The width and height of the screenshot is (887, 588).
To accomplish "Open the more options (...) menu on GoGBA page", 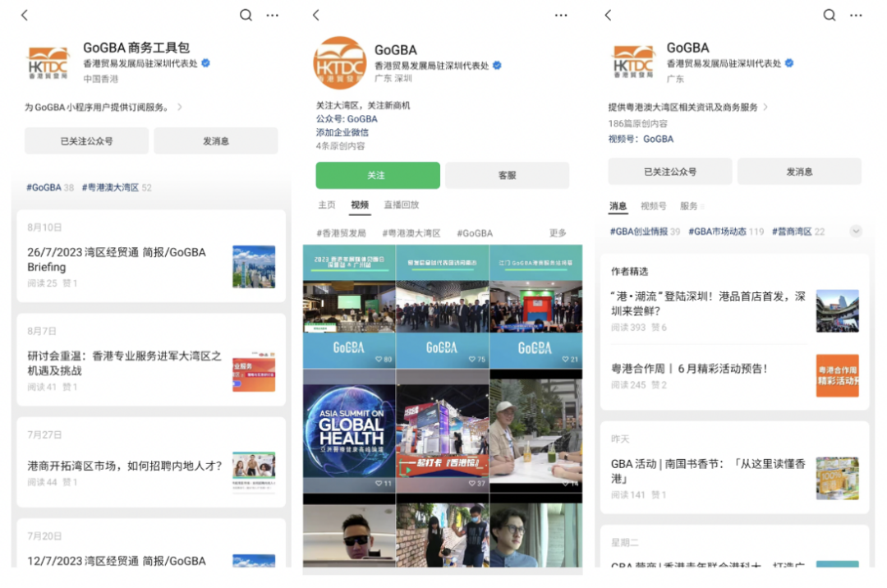I will (x=561, y=15).
